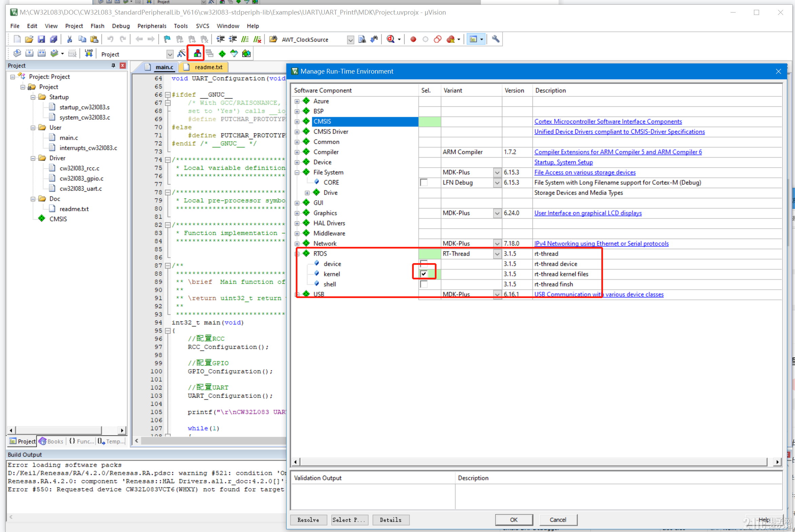Click the Download LOAD icon

[89, 54]
